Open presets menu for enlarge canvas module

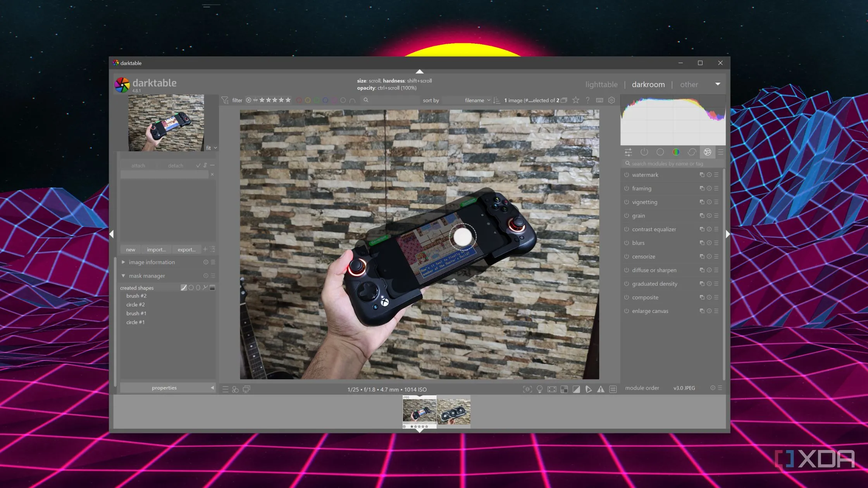coord(716,311)
